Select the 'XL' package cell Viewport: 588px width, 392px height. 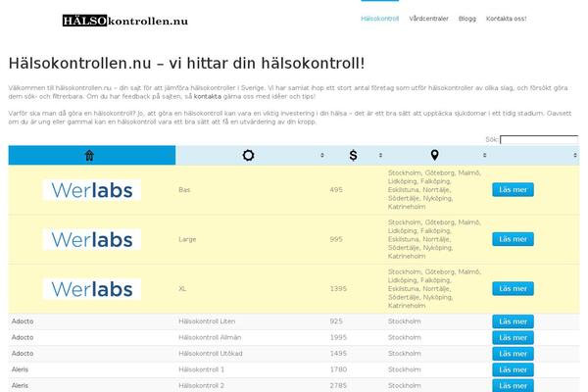click(x=182, y=289)
